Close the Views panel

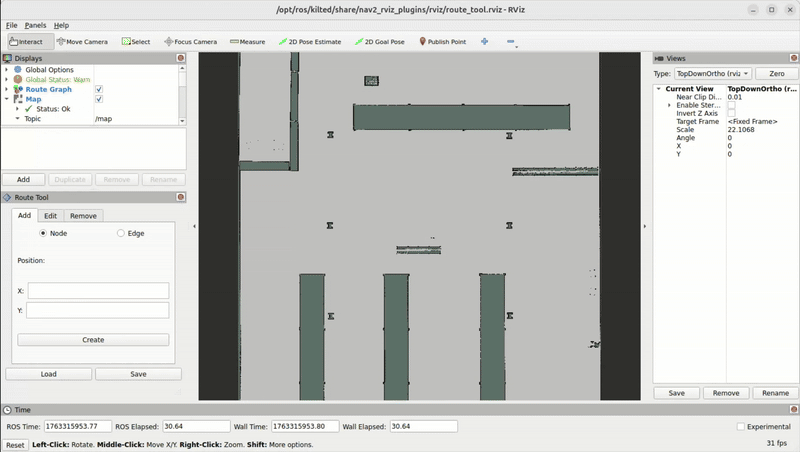click(x=793, y=58)
